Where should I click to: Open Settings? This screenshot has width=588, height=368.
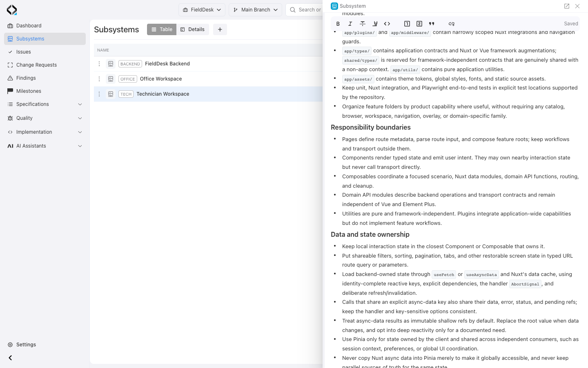(x=45, y=345)
